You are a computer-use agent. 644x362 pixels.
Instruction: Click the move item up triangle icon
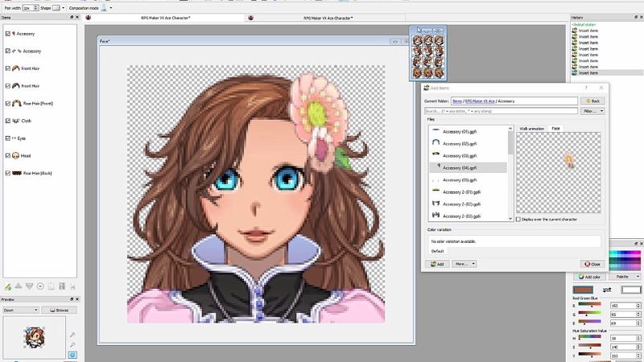pyautogui.click(x=19, y=286)
